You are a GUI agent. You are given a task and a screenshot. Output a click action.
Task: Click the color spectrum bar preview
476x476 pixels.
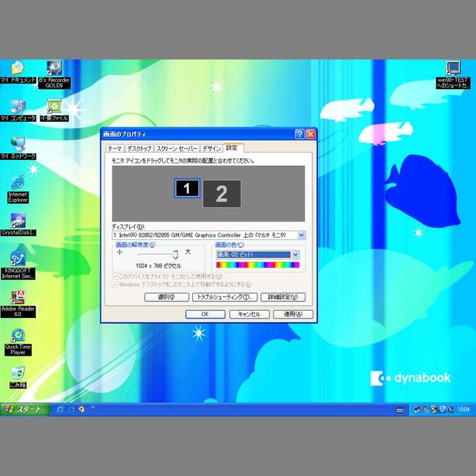[x=258, y=265]
